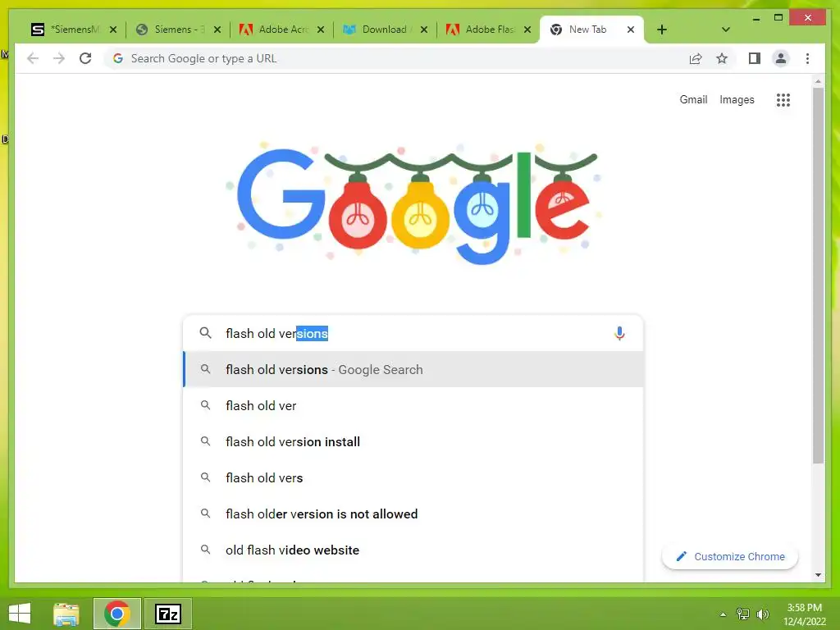Screen dimensions: 840x630
Task: Open the Images link
Action: [x=737, y=99]
